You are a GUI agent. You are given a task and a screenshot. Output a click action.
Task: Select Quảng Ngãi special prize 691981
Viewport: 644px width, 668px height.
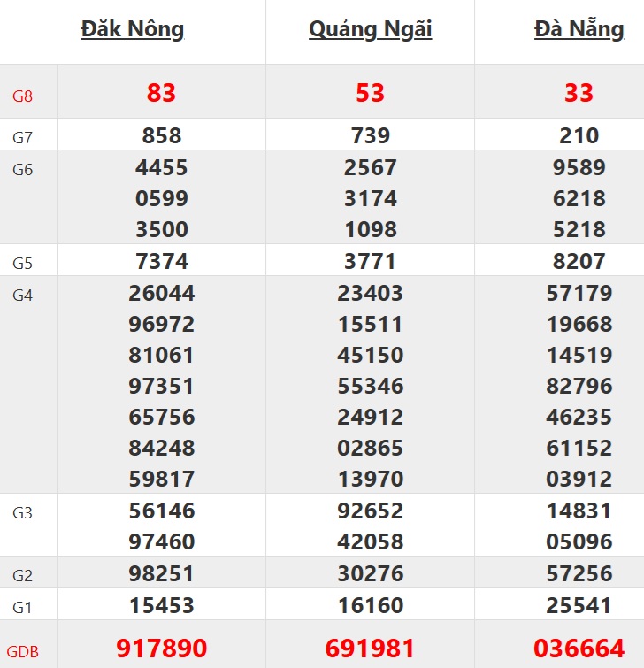pos(370,649)
